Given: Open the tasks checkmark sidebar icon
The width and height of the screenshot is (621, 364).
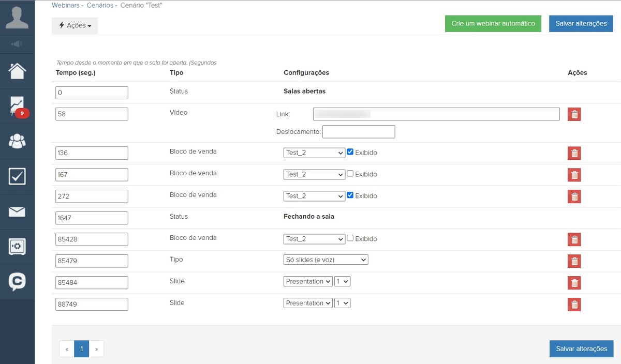Looking at the screenshot, I should click(17, 176).
